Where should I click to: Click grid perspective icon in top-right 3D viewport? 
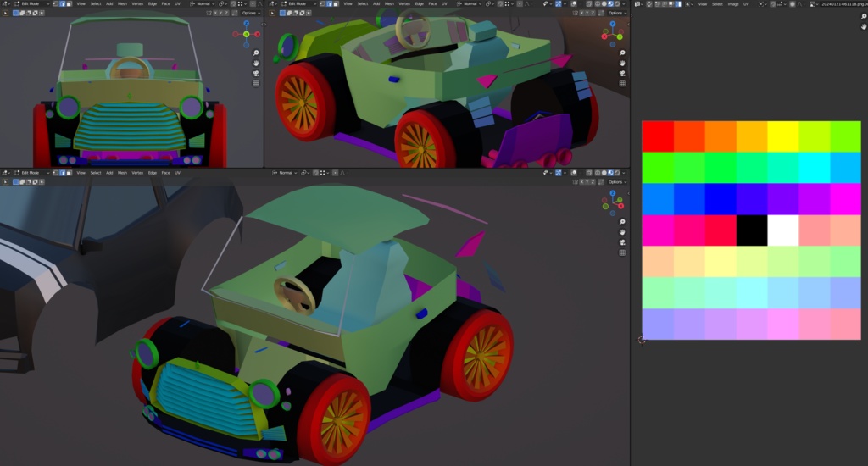pos(622,84)
